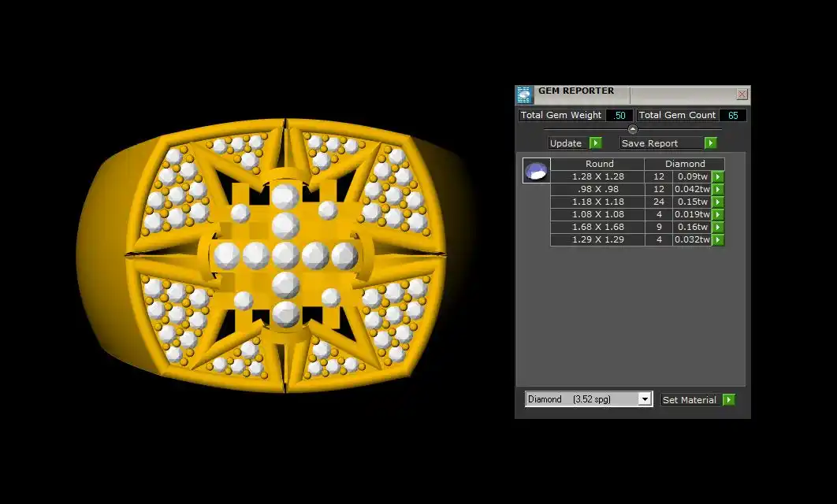837x504 pixels.
Task: Click the green arrow for 1.18 X 1.18 row
Action: [718, 202]
